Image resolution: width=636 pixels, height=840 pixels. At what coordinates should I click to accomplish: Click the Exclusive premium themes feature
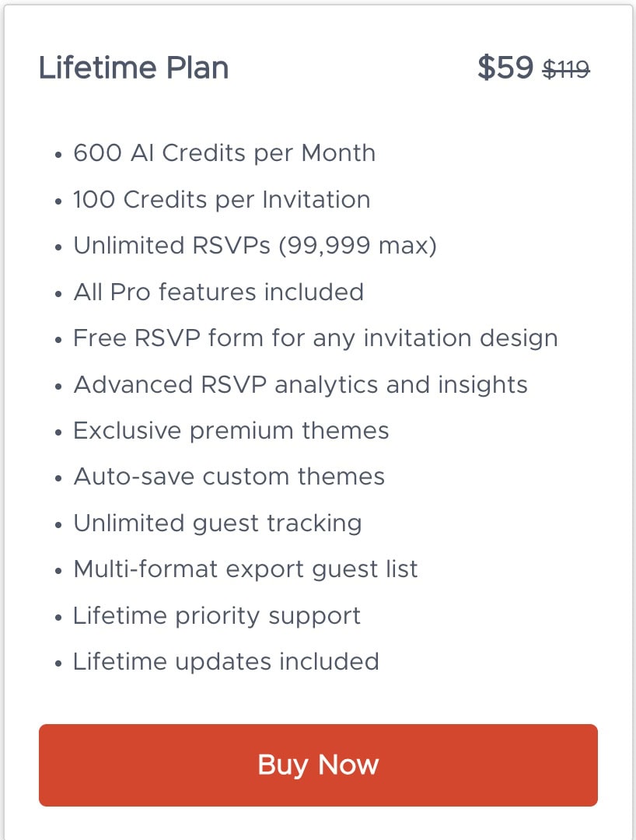(231, 431)
